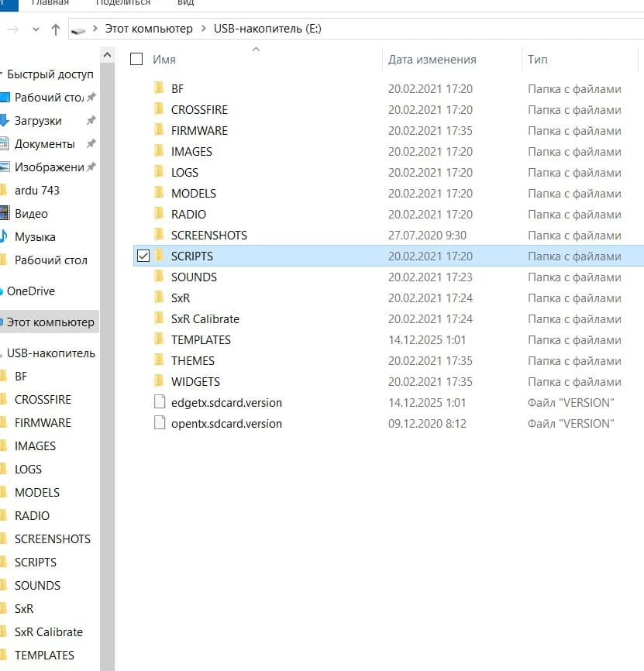
Task: Click USB-накопитель (E:) in address breadcrumb
Action: click(x=267, y=29)
